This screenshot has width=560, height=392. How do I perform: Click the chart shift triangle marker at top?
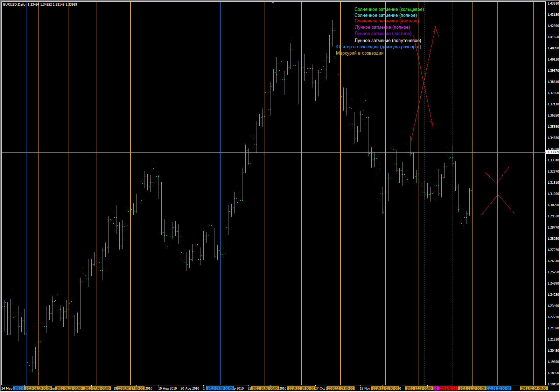click(x=273, y=2)
